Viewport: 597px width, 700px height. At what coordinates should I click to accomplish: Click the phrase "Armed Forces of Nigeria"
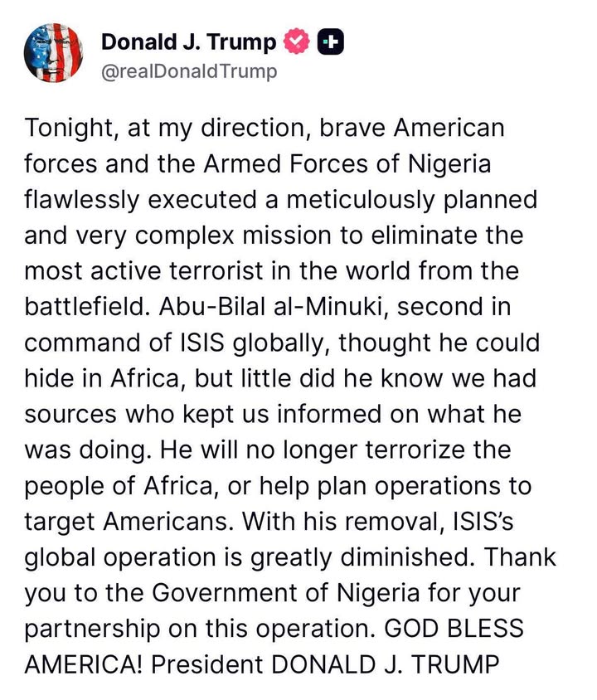[x=347, y=164]
